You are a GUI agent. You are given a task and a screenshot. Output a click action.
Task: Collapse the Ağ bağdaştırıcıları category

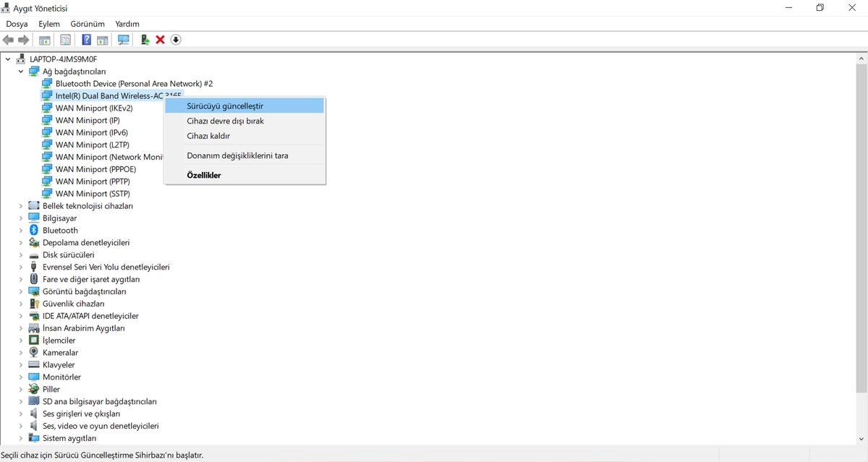pyautogui.click(x=21, y=72)
